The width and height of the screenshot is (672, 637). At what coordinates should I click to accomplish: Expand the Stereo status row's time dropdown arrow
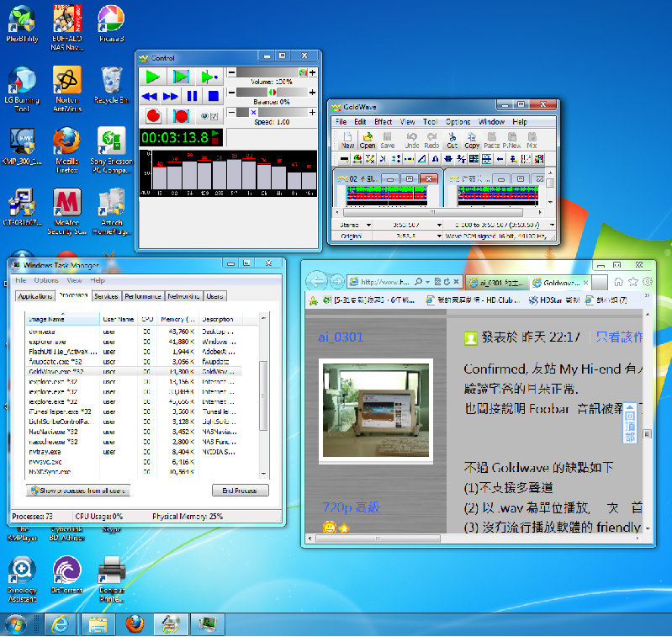(439, 225)
